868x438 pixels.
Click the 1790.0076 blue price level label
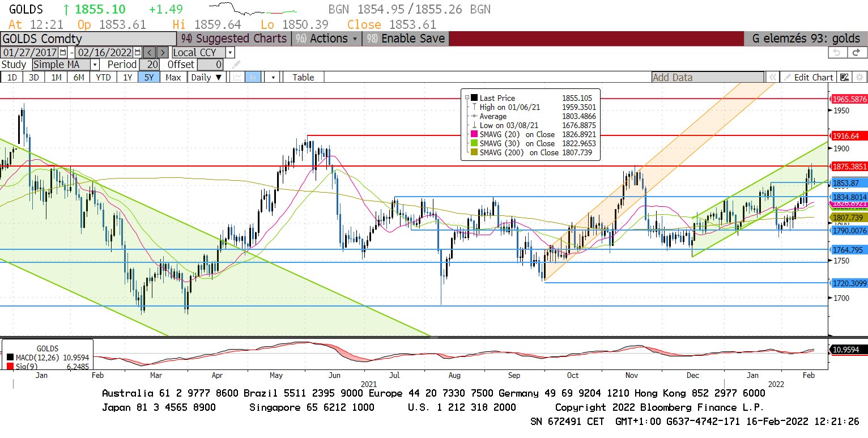(x=849, y=230)
